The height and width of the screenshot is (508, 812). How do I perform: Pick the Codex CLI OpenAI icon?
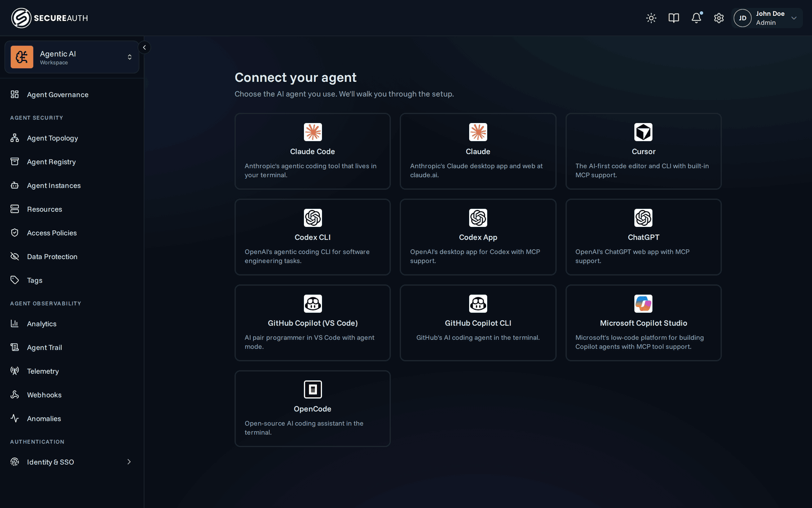pyautogui.click(x=313, y=218)
